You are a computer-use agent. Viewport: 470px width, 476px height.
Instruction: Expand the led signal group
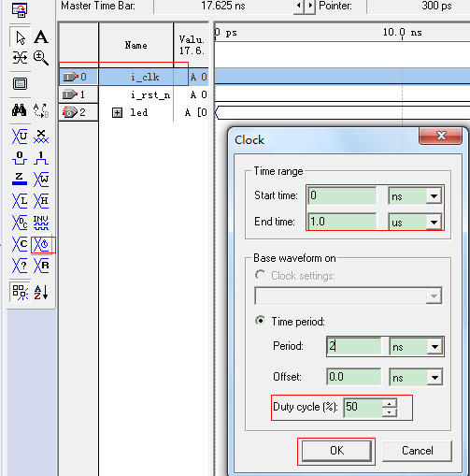coord(117,112)
